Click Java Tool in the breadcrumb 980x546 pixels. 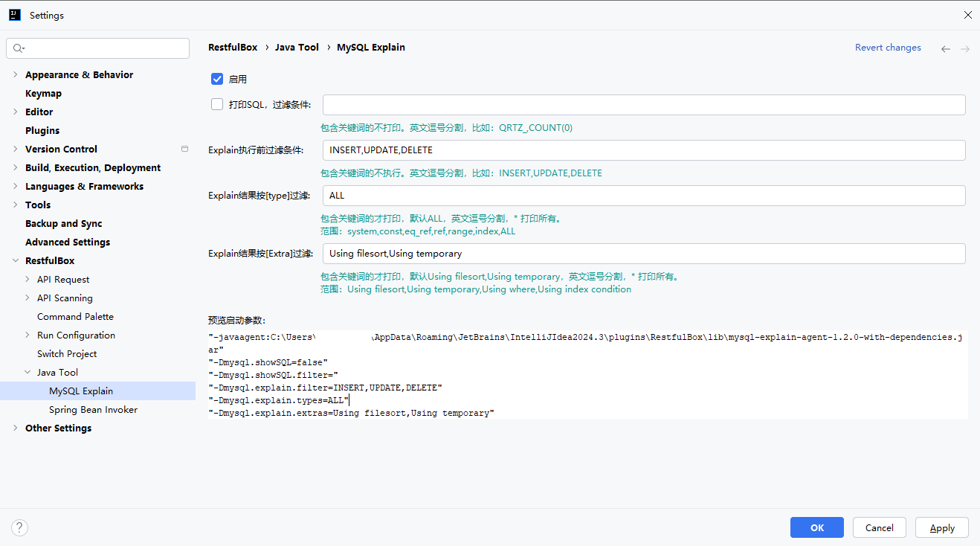[x=297, y=47]
